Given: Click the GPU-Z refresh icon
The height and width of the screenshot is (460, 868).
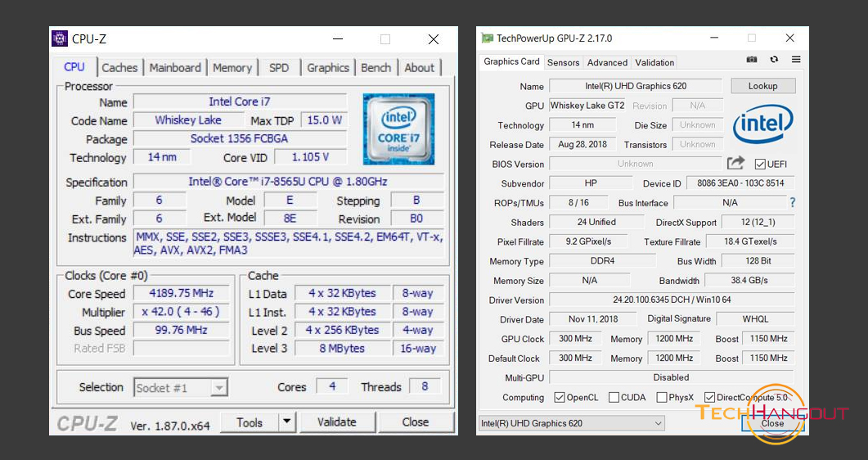Looking at the screenshot, I should (x=774, y=60).
